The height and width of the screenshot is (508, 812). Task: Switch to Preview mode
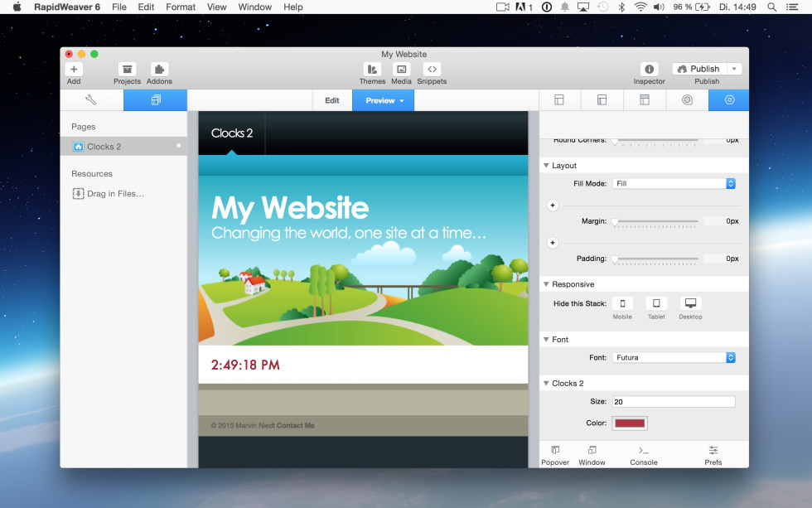383,100
